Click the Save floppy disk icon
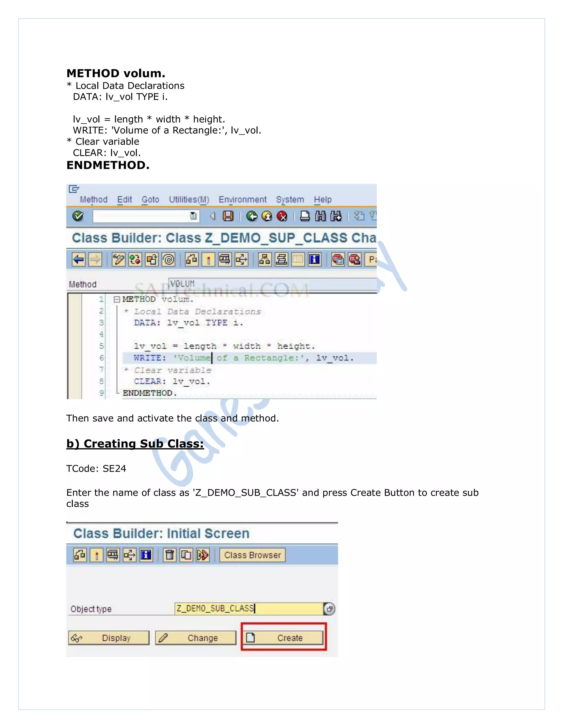This screenshot has width=563, height=728. [228, 216]
